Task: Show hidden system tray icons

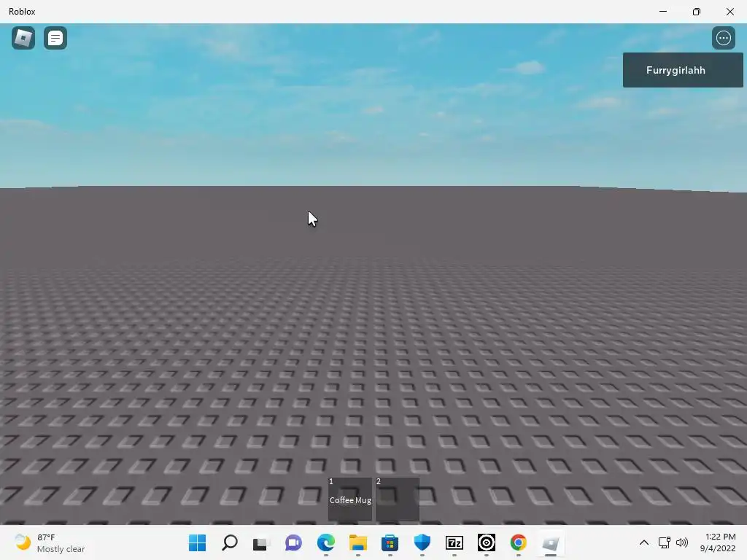Action: 644,542
